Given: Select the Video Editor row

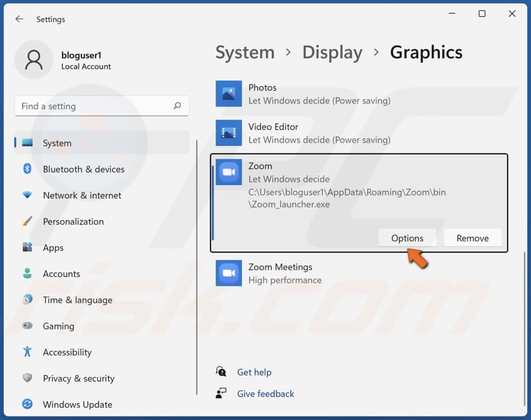Looking at the screenshot, I should click(359, 132).
